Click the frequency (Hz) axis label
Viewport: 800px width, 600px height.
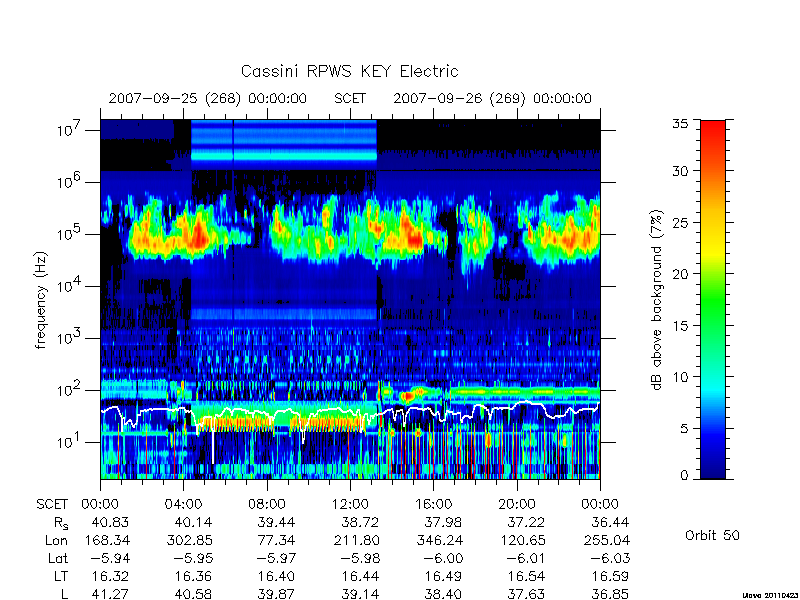[41, 300]
